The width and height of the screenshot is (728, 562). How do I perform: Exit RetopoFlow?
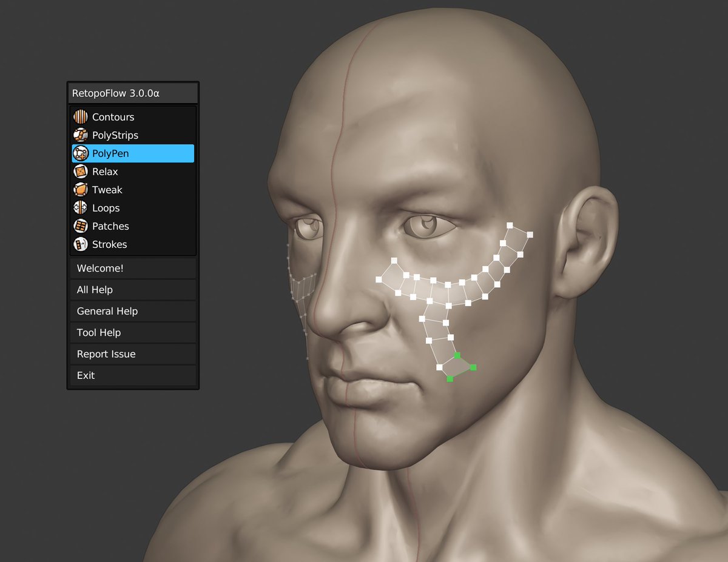click(133, 375)
